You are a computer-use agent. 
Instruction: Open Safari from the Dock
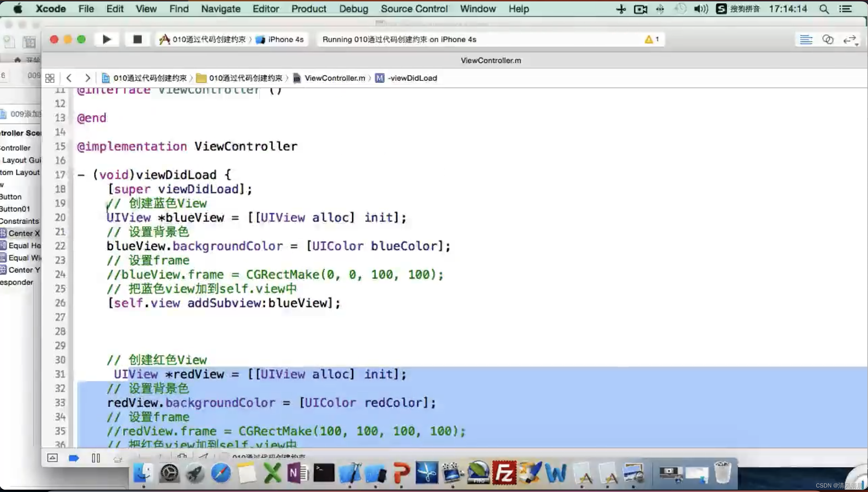click(x=221, y=473)
